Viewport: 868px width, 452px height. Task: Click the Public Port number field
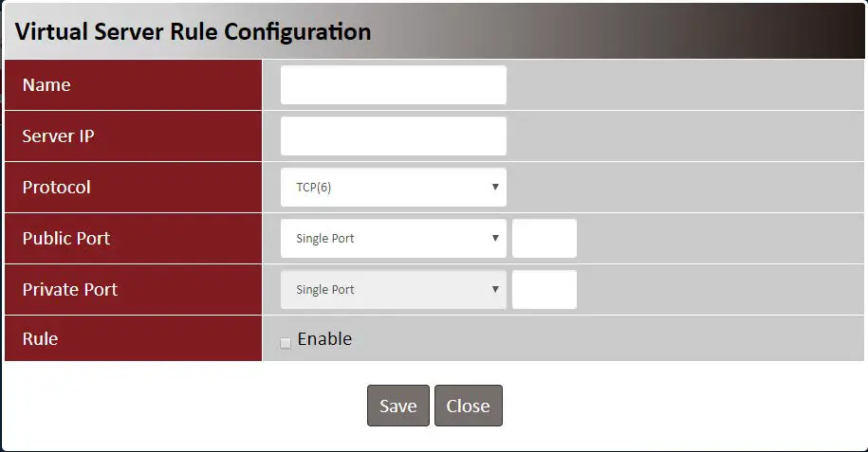(x=544, y=239)
